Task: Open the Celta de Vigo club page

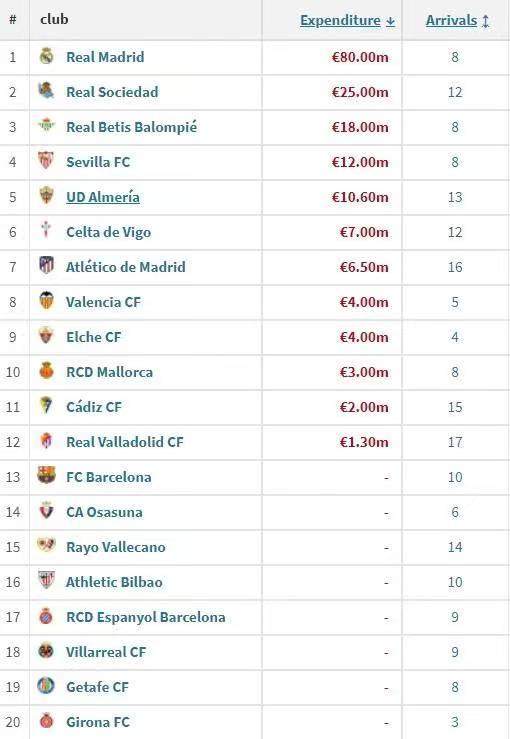Action: click(x=108, y=232)
